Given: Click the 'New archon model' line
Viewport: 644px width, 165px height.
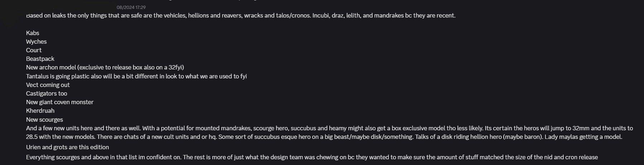Looking at the screenshot, I should coord(105,67).
